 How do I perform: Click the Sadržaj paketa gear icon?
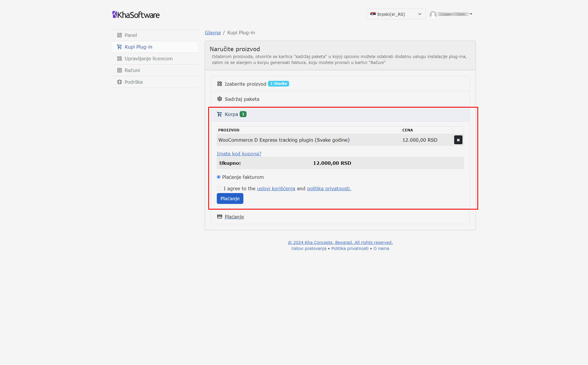(x=220, y=99)
